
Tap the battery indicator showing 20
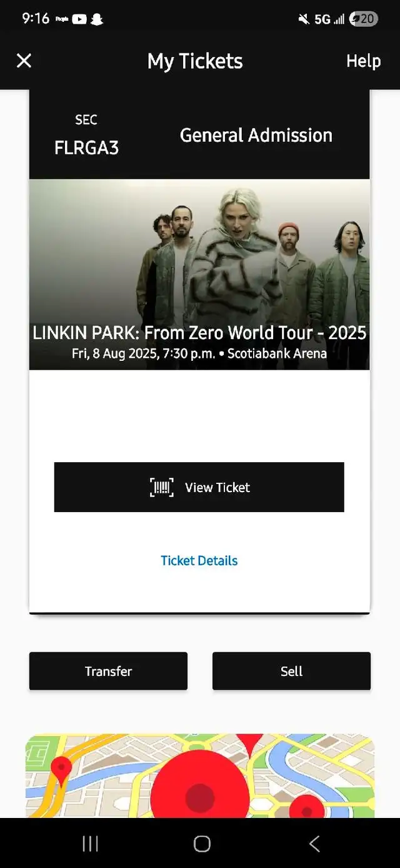tap(363, 19)
